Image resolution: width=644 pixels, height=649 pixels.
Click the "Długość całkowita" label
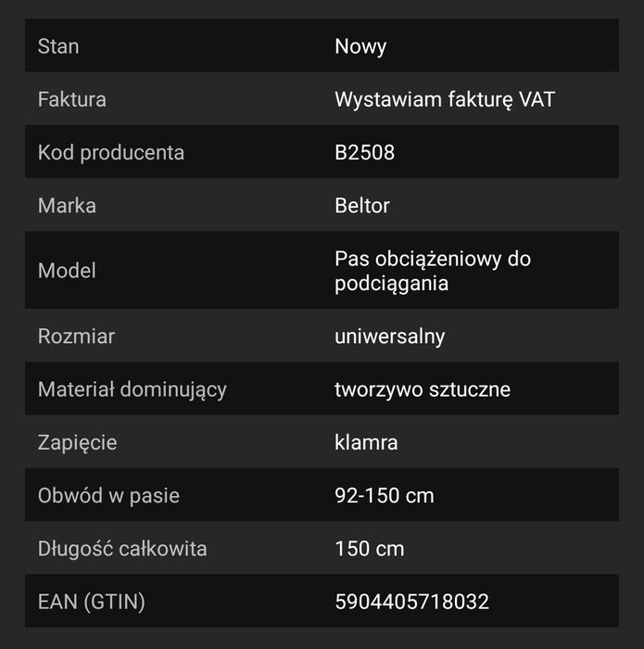(x=122, y=549)
